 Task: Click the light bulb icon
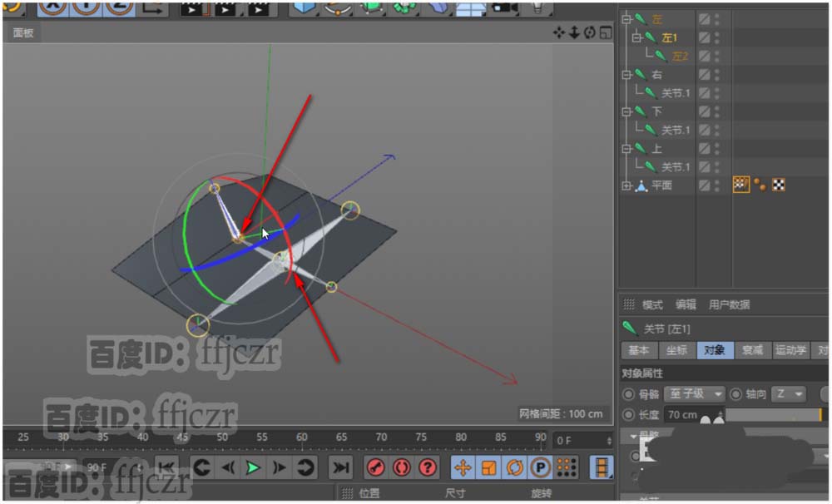(537, 8)
